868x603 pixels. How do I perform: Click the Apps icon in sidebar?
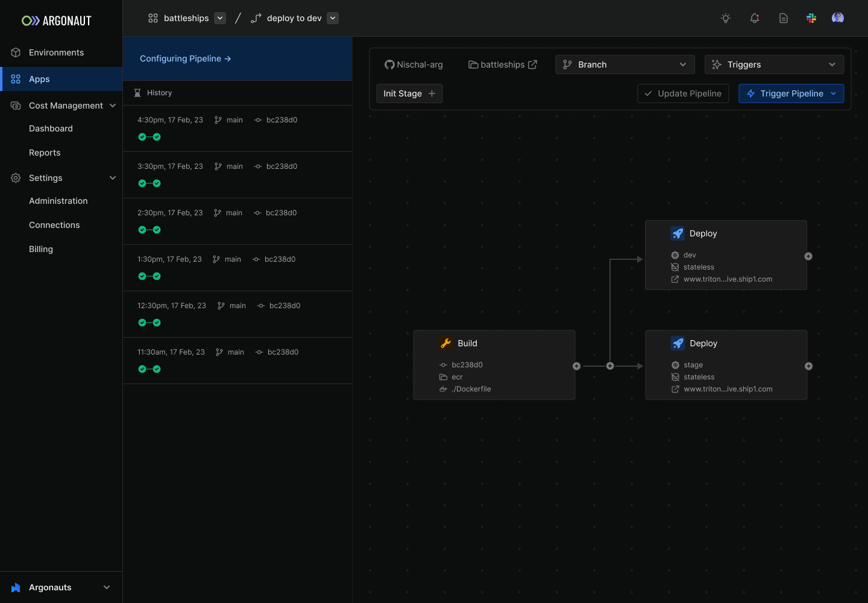coord(14,78)
